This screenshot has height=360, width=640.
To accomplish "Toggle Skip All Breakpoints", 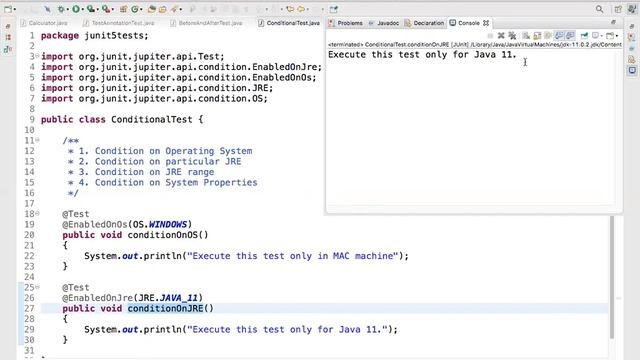I will tap(47, 9).
